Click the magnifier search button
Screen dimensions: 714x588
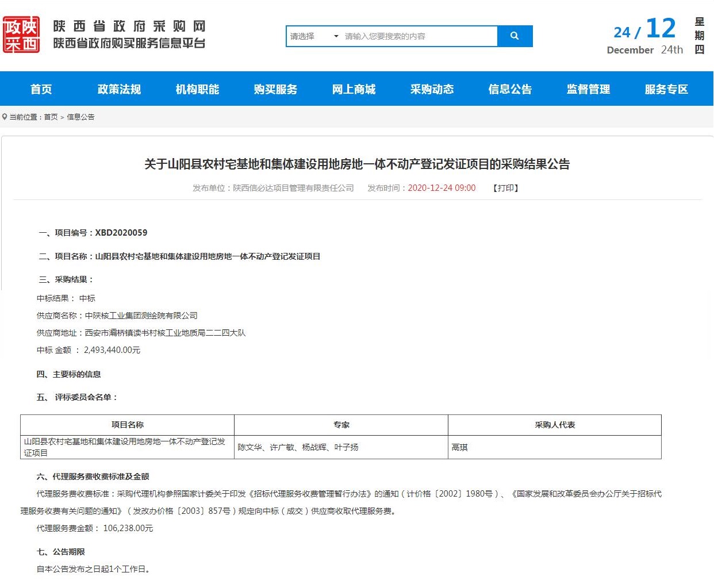tap(515, 36)
